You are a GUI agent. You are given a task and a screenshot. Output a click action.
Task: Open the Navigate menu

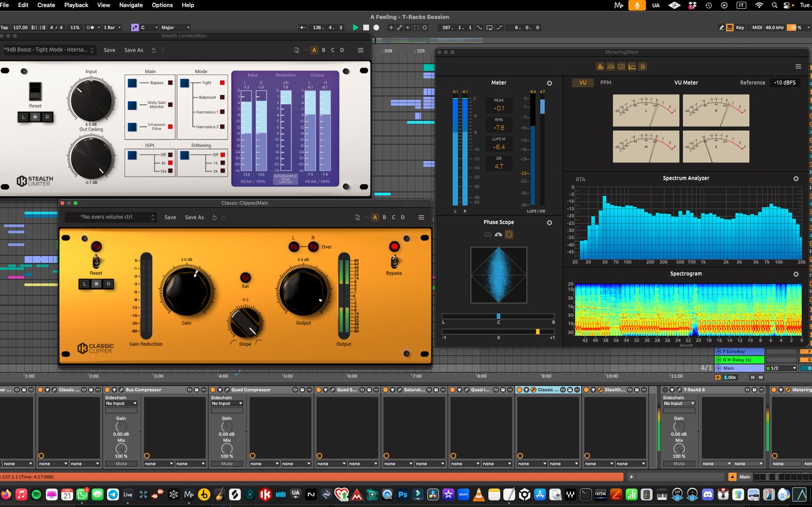click(x=131, y=5)
